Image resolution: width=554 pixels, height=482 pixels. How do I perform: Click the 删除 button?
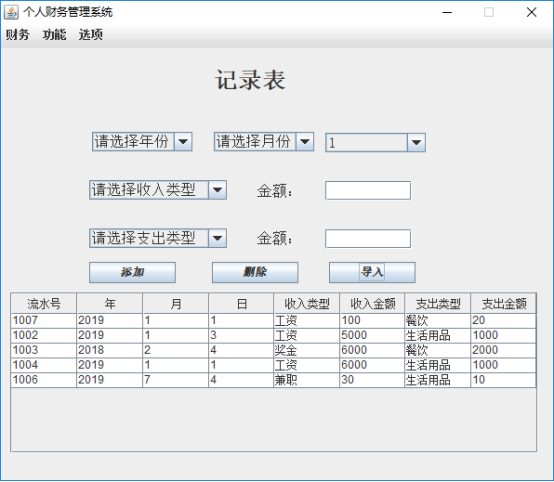point(255,272)
